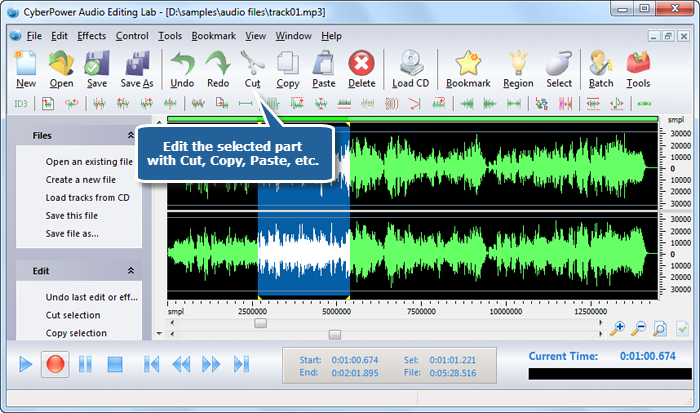Undo the last action using the Undo arrow

(182, 63)
